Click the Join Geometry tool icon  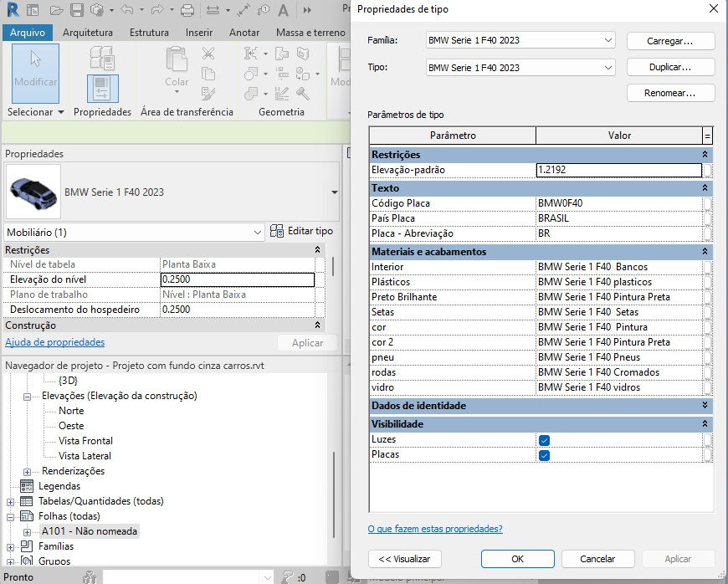pyautogui.click(x=251, y=94)
